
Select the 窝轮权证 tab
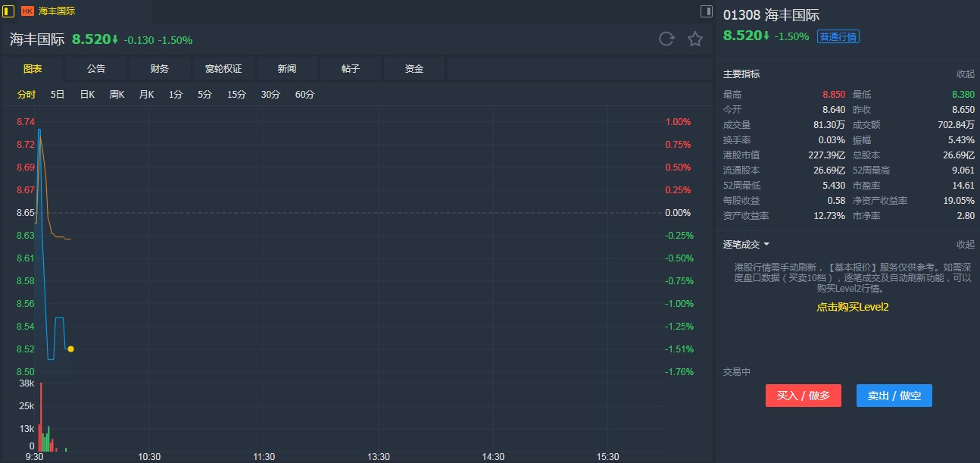click(x=223, y=69)
